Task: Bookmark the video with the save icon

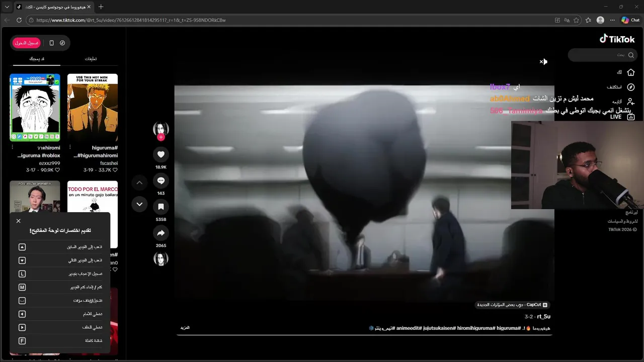Action: pos(161,207)
